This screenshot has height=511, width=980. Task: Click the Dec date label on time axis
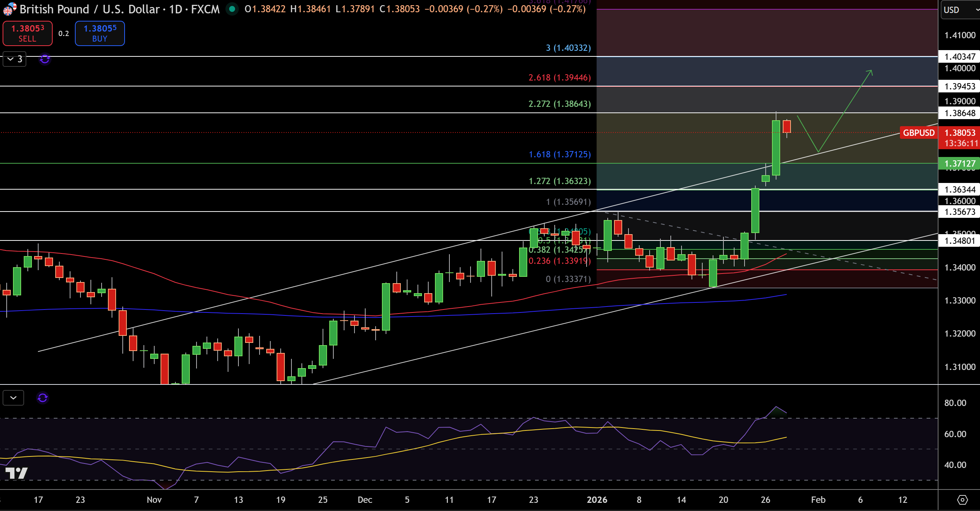364,499
